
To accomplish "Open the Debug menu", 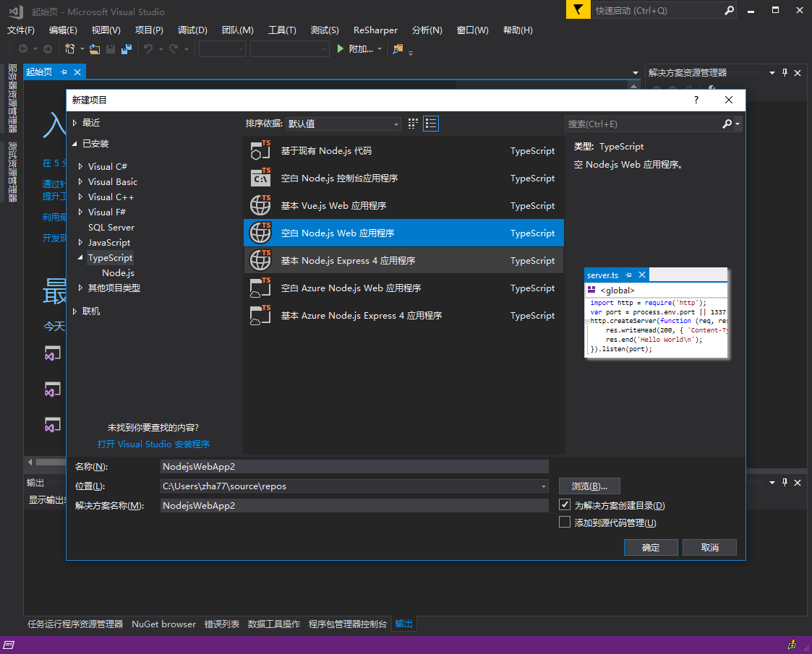I will (x=192, y=30).
